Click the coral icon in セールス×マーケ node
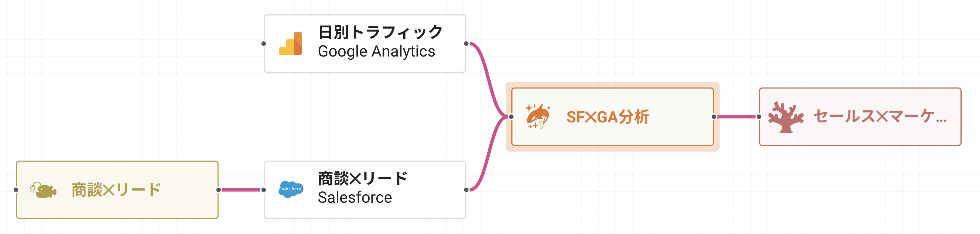Image resolution: width=980 pixels, height=234 pixels. (x=786, y=117)
